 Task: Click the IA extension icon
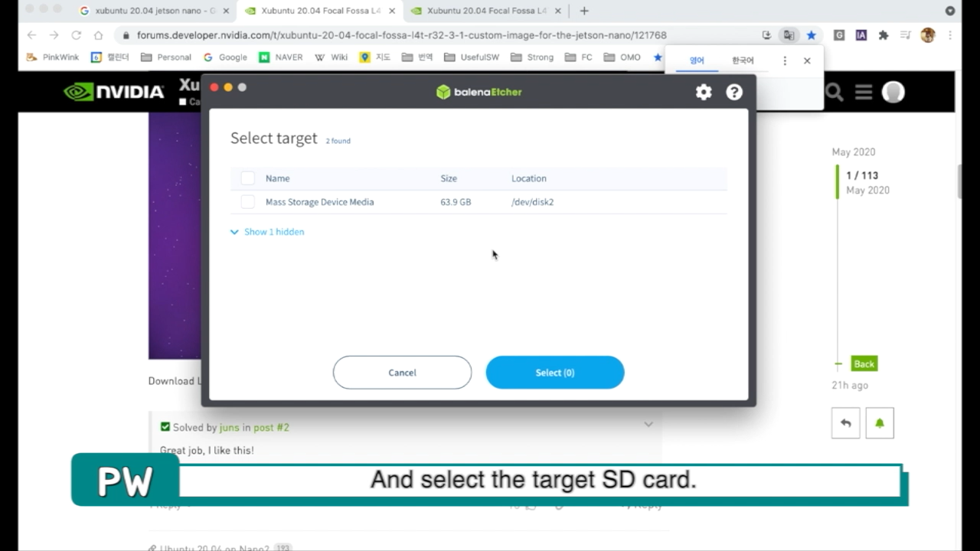point(861,35)
